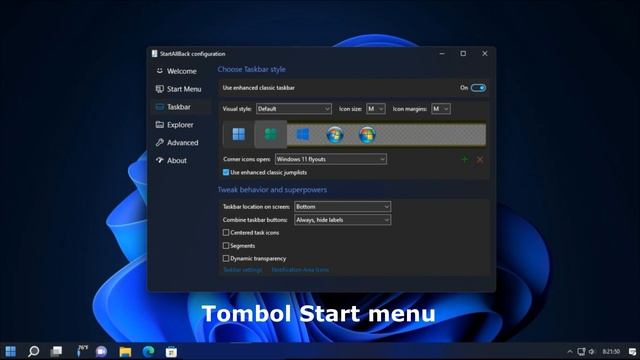
Task: Enable the Segments checkbox
Action: click(226, 245)
